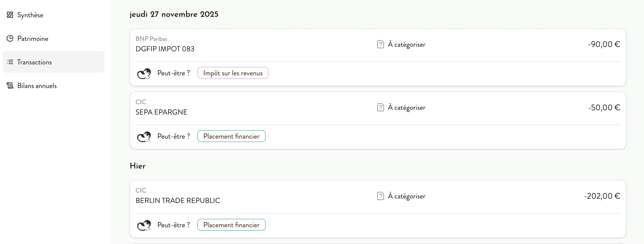Click the Transactions list icon
644x244 pixels.
10,62
